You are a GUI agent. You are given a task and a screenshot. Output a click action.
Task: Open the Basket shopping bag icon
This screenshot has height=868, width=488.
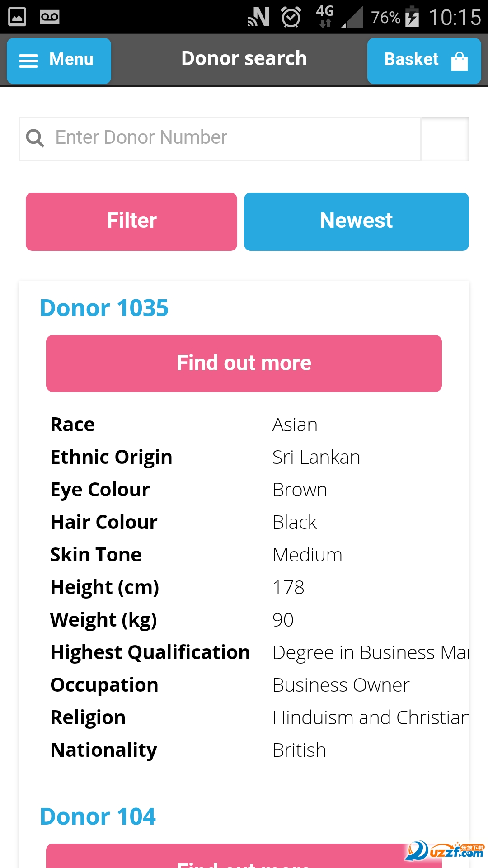pyautogui.click(x=459, y=61)
